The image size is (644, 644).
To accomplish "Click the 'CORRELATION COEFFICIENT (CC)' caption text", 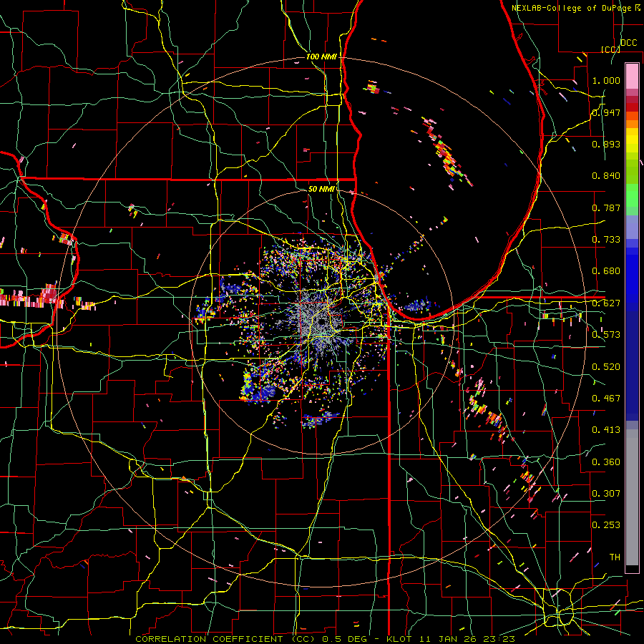I will [225, 639].
